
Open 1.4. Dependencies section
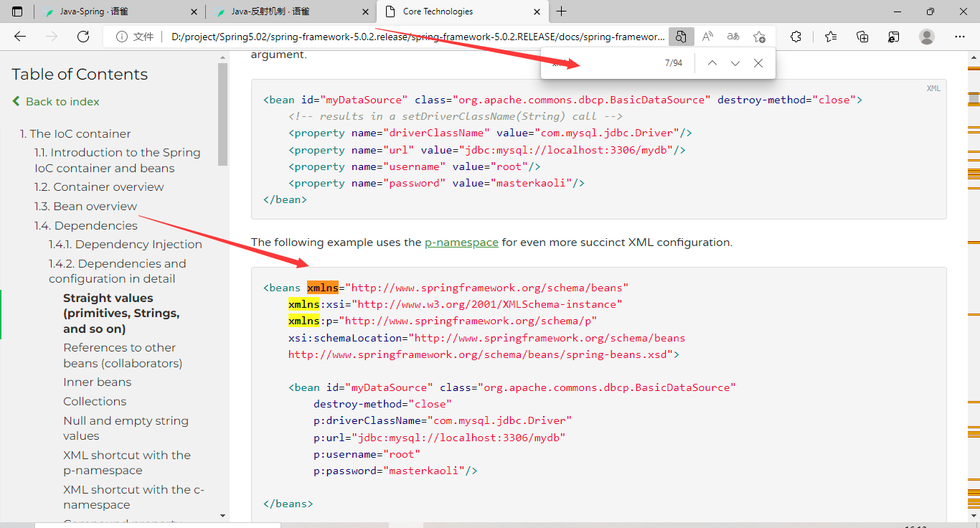tap(86, 225)
